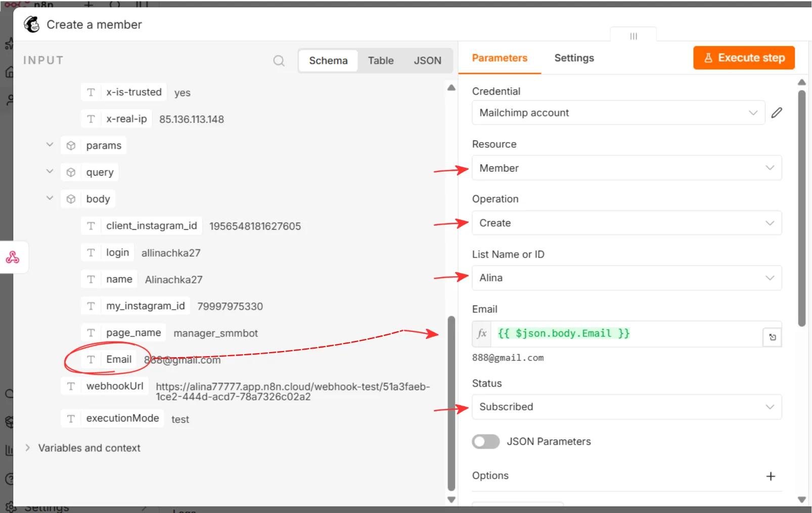The image size is (812, 513).
Task: Collapse the body tree node
Action: [x=50, y=198]
